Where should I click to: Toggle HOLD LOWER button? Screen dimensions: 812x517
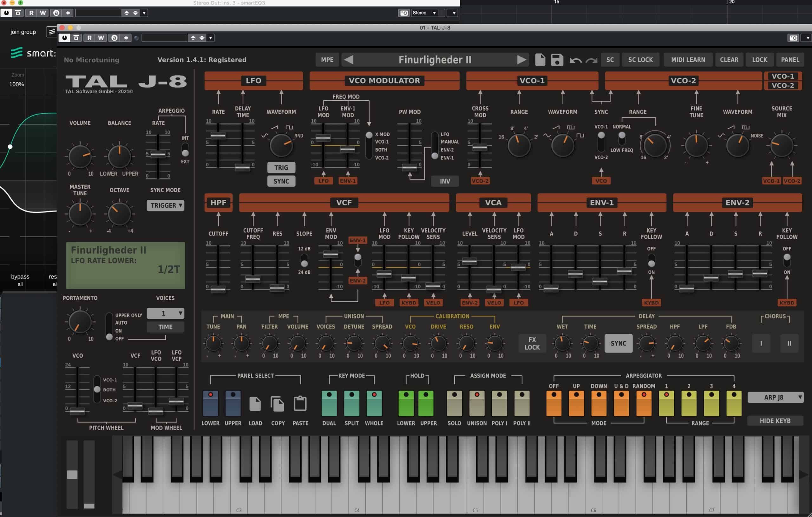pos(406,403)
